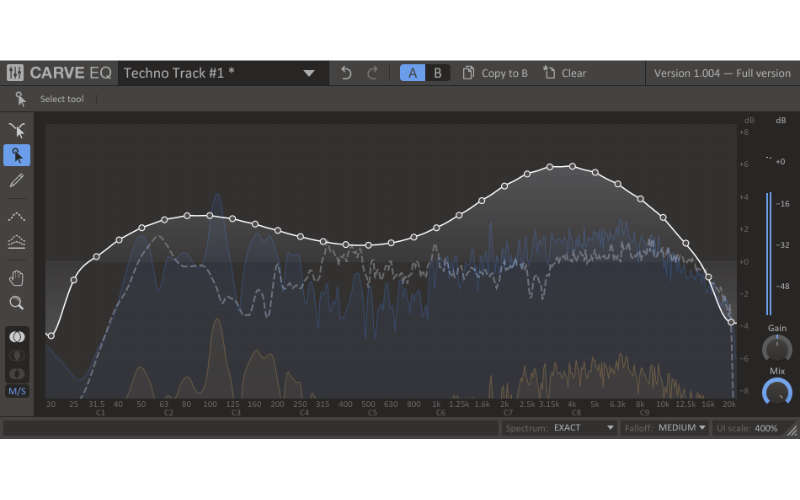The width and height of the screenshot is (800, 500).
Task: Click the Redo arrow
Action: coord(372,73)
